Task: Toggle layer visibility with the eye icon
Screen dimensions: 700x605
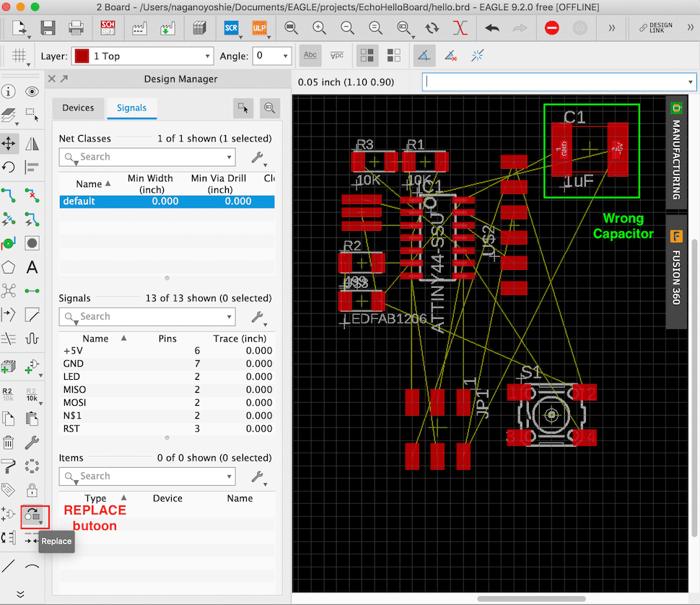Action: (32, 92)
